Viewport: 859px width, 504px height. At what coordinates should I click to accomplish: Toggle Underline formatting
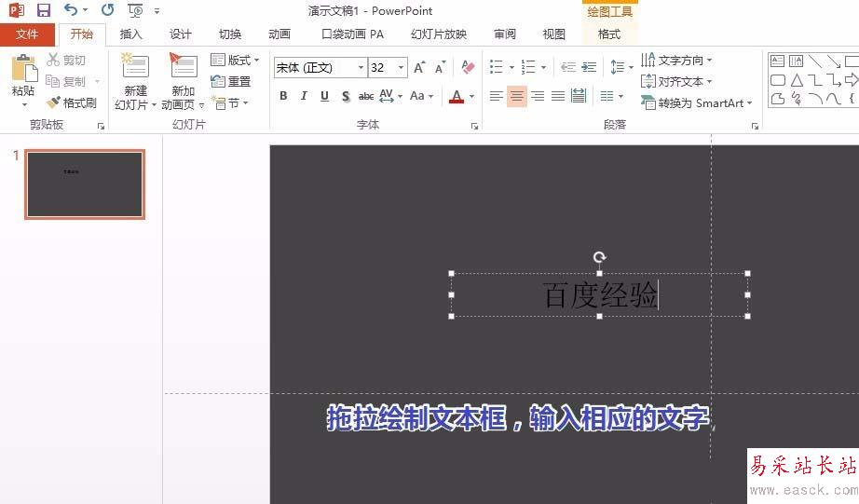[324, 96]
